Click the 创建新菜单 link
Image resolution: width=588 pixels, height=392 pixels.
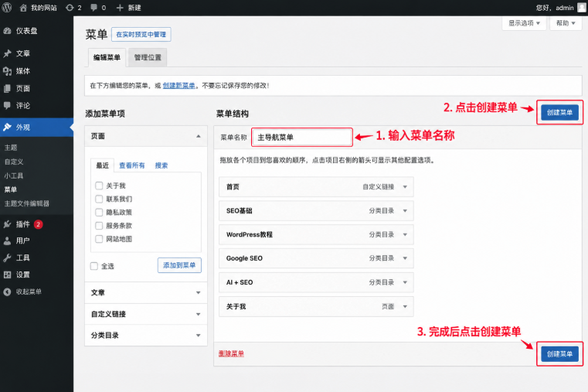click(179, 86)
